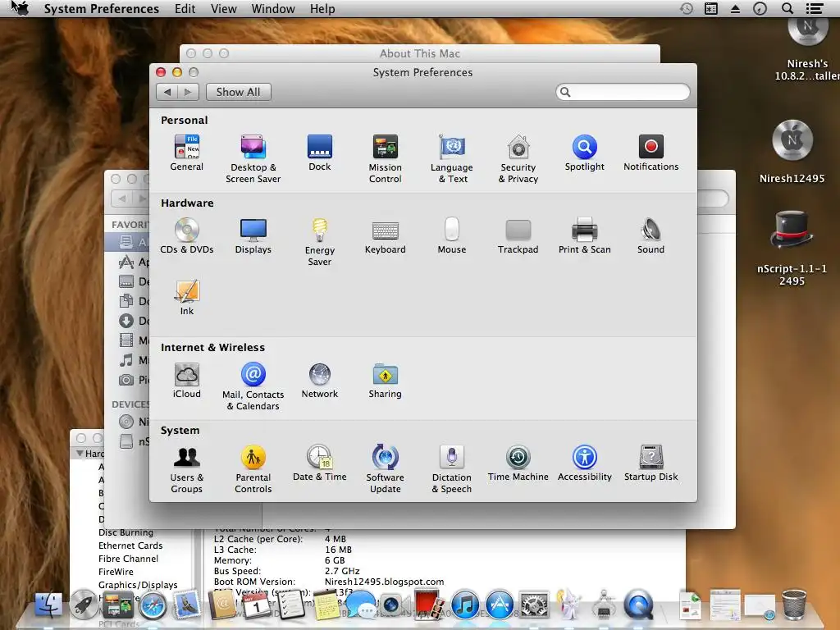The image size is (840, 630).
Task: Open Parental Controls preferences
Action: pyautogui.click(x=253, y=468)
